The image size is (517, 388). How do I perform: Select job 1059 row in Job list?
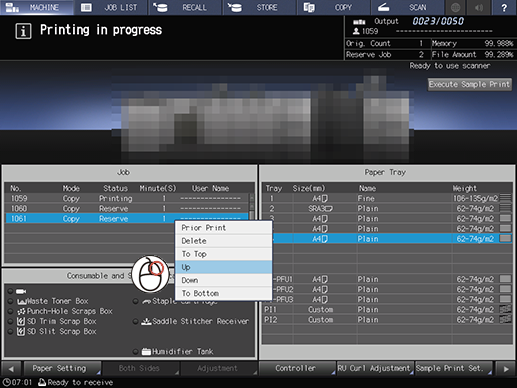127,198
